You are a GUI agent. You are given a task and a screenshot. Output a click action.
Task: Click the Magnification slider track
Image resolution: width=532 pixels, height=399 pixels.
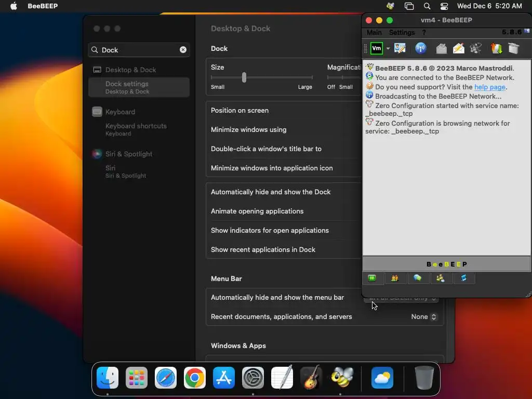tap(344, 77)
